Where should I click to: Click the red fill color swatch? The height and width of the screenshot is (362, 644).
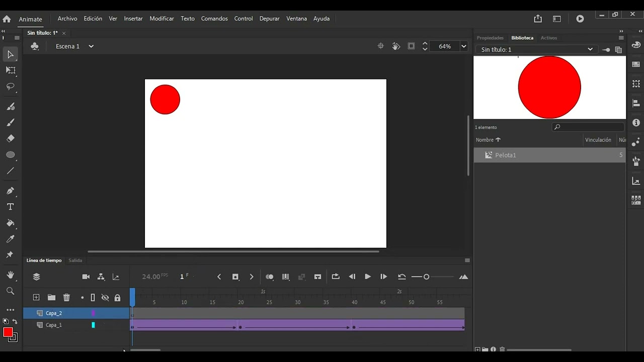(8, 332)
